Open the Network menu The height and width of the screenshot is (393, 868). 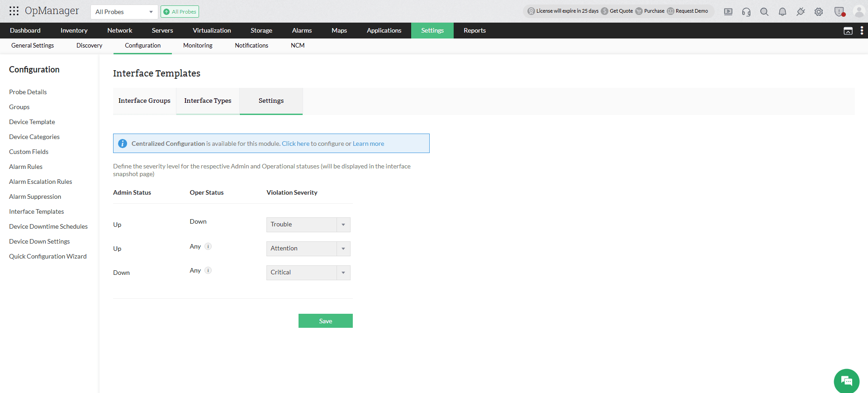(x=120, y=30)
